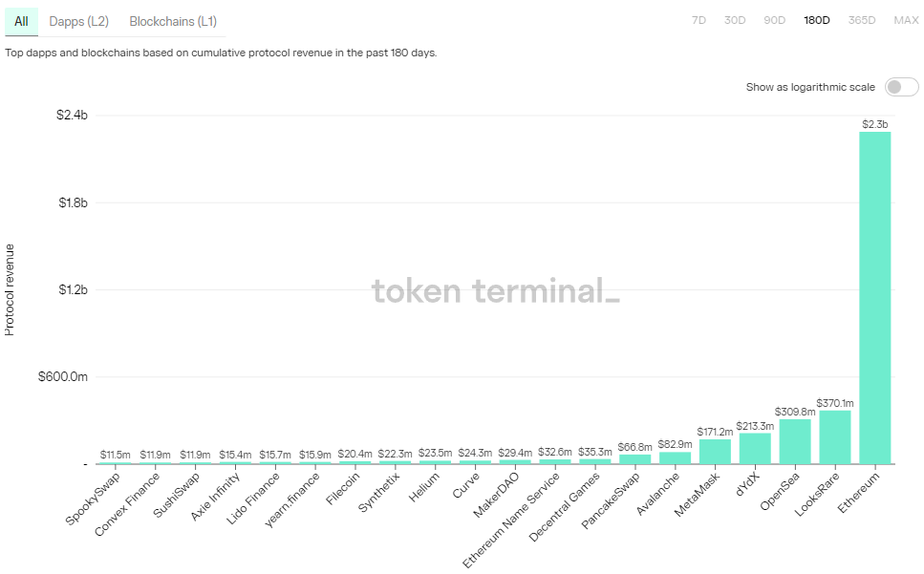
Task: Show the MAX time range
Action: [906, 20]
